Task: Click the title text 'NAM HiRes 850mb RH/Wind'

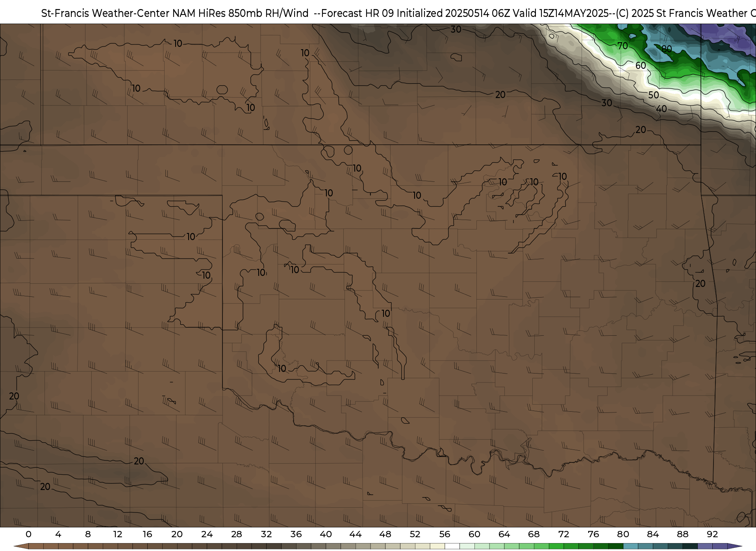Action: [x=241, y=13]
